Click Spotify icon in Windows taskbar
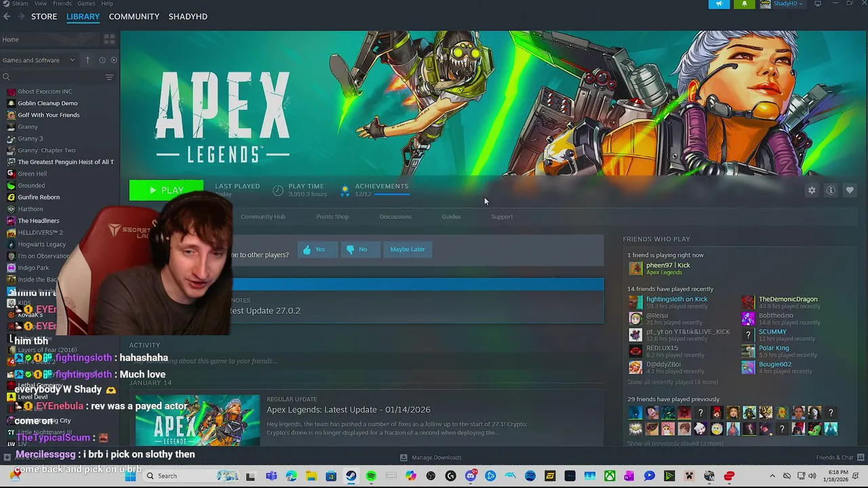Viewport: 868px width, 488px height. [371, 476]
